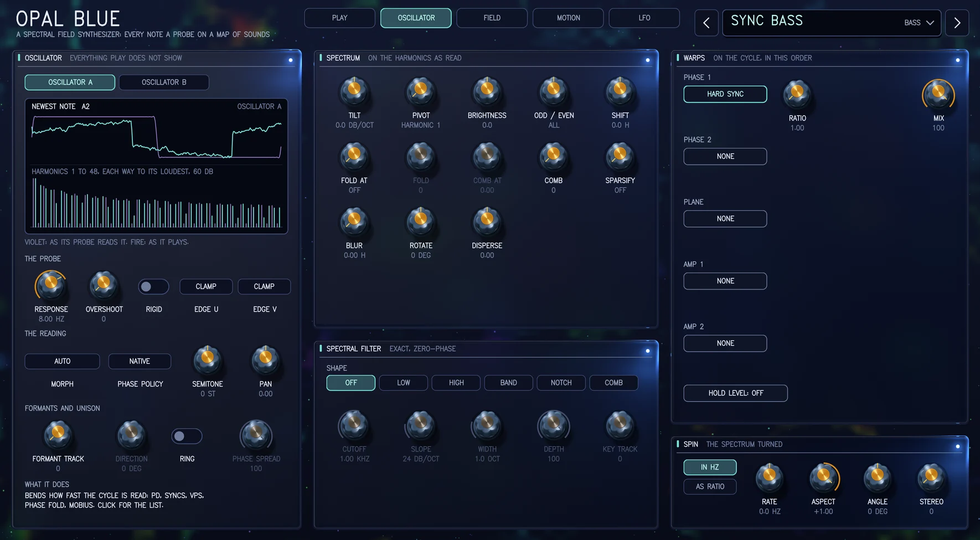Click the Odd / Even knob
This screenshot has width=980, height=540.
[554, 91]
